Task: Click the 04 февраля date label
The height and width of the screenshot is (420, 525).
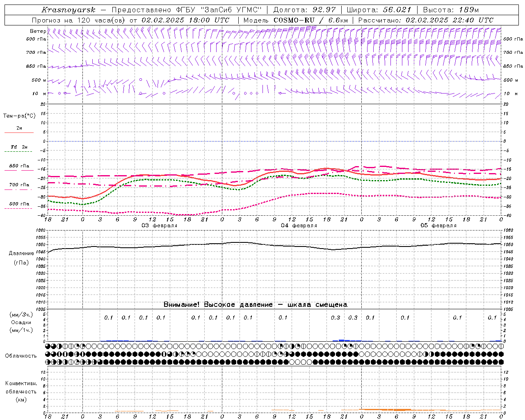Action: (x=299, y=226)
